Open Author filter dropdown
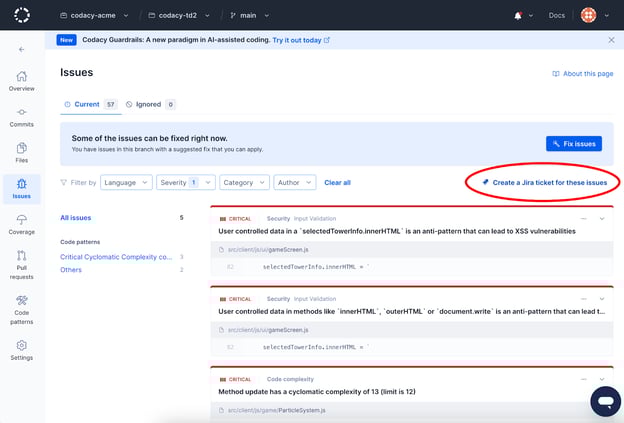The width and height of the screenshot is (624, 423). click(295, 183)
